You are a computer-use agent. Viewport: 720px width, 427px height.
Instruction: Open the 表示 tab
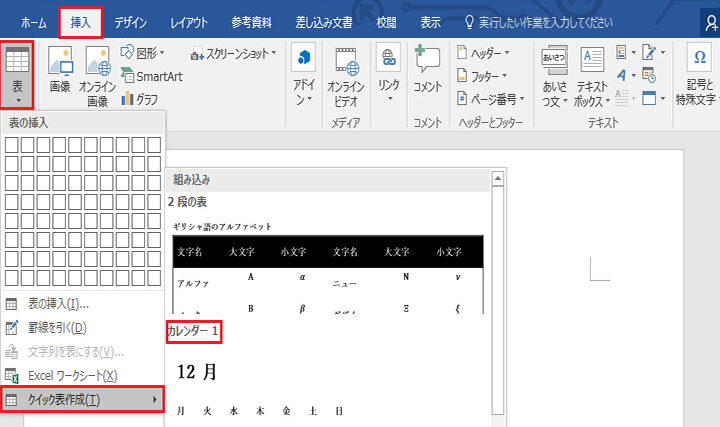point(430,22)
